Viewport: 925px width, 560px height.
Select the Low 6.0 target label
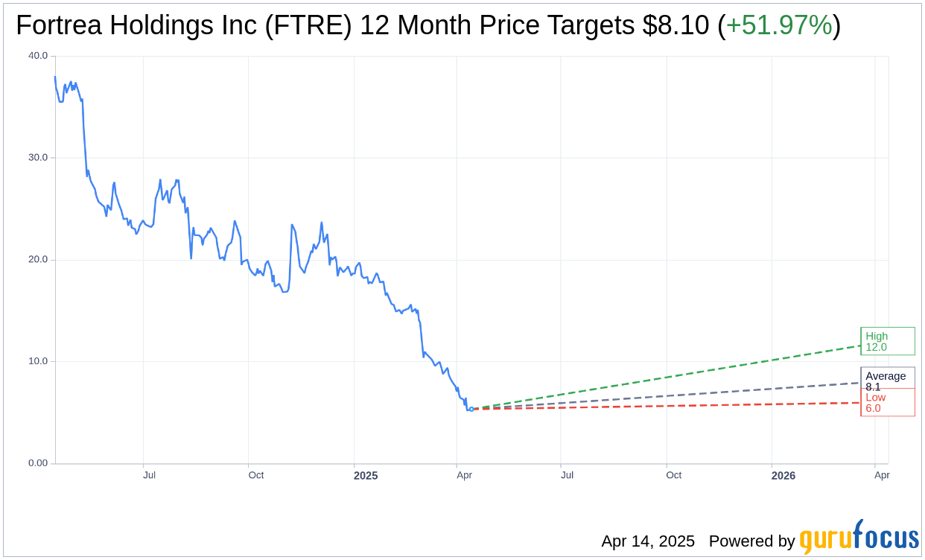click(887, 403)
